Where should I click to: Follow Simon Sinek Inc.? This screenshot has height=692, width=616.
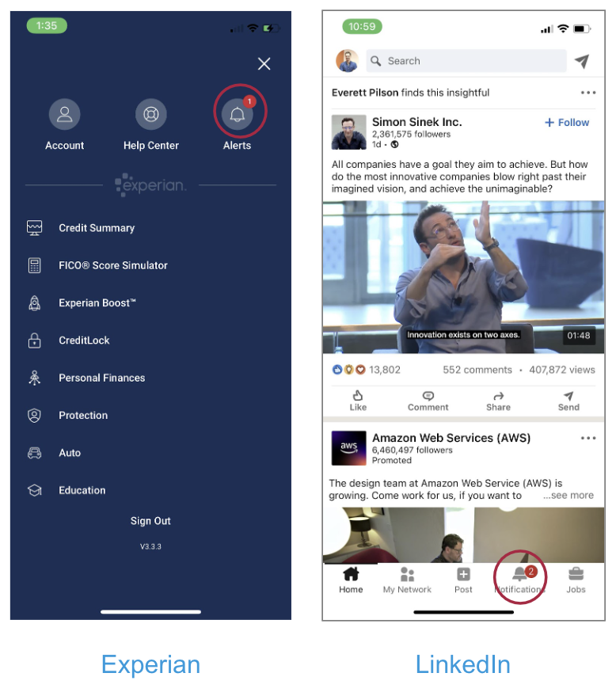[567, 122]
